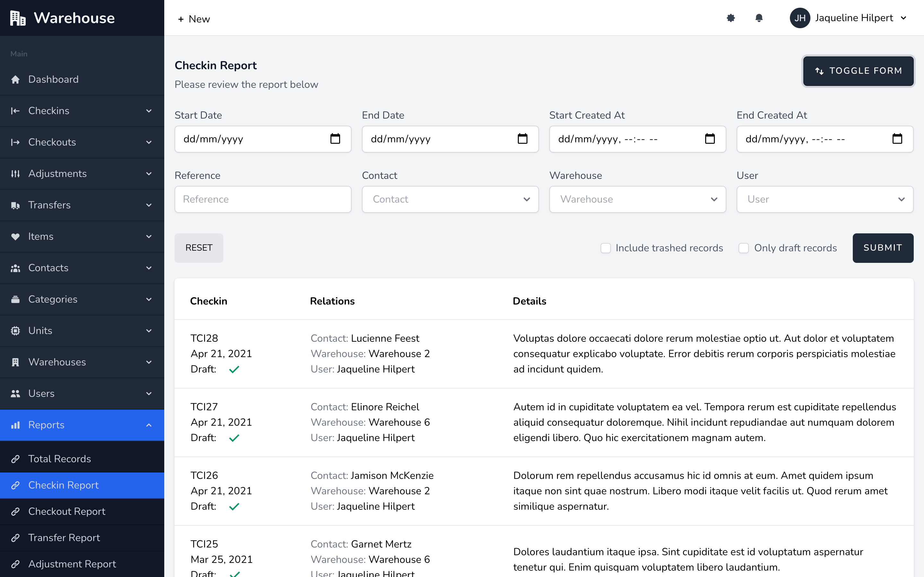Viewport: 924px width, 577px height.
Task: Click the JH user avatar
Action: (800, 18)
